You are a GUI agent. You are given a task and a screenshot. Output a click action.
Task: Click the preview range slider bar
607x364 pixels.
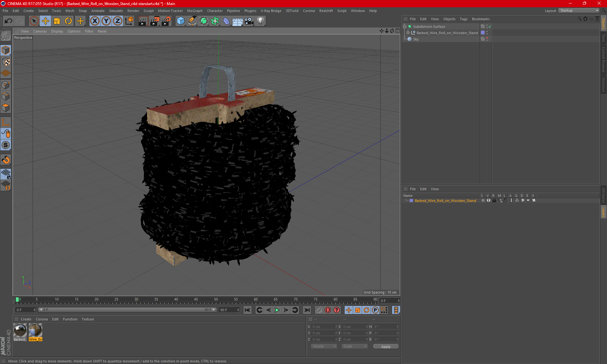127,310
